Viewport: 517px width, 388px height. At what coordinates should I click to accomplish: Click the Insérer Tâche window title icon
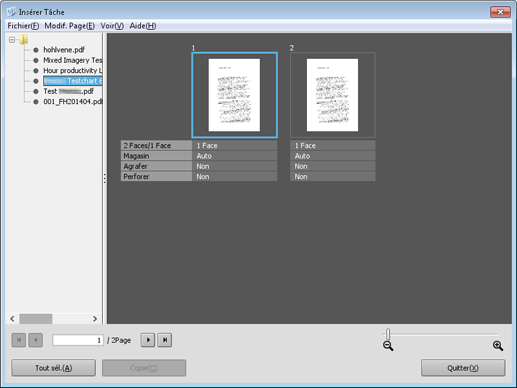[12, 12]
